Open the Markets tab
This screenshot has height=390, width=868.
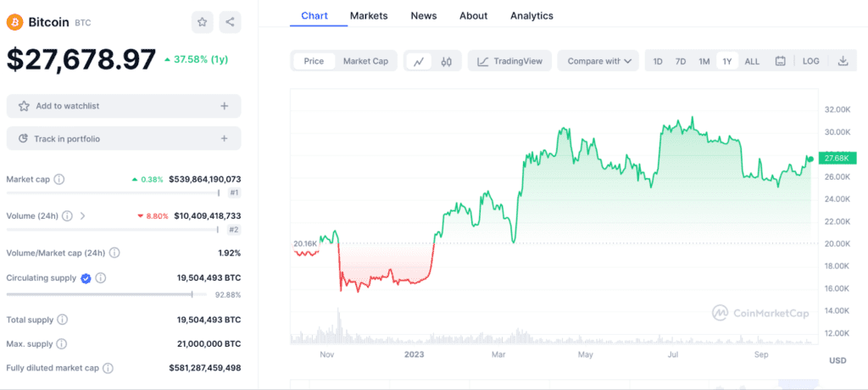pos(369,15)
